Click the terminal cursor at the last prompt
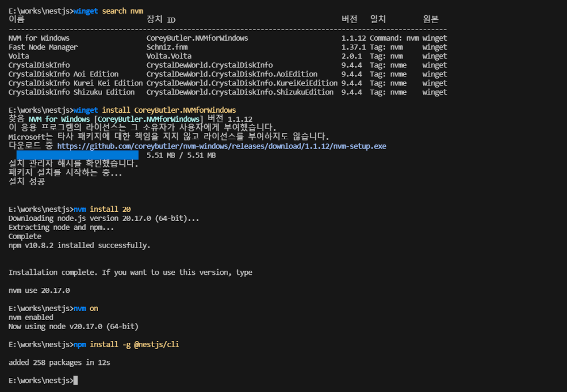The width and height of the screenshot is (567, 392). 75,381
